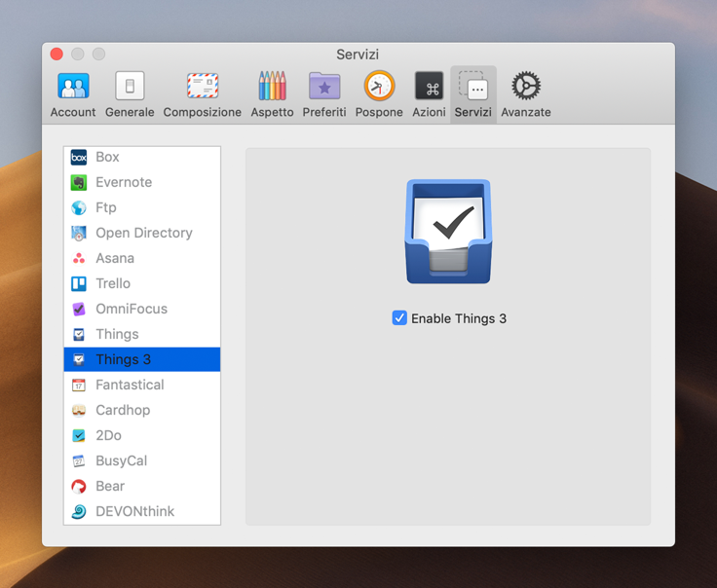Open the Pospone clock icon

click(379, 86)
